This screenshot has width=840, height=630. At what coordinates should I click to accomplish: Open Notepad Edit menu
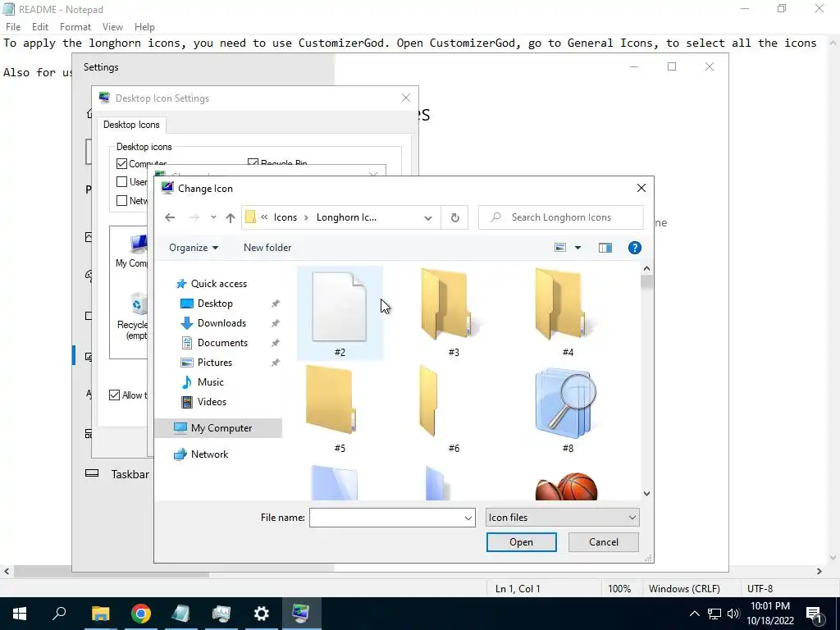(40, 27)
